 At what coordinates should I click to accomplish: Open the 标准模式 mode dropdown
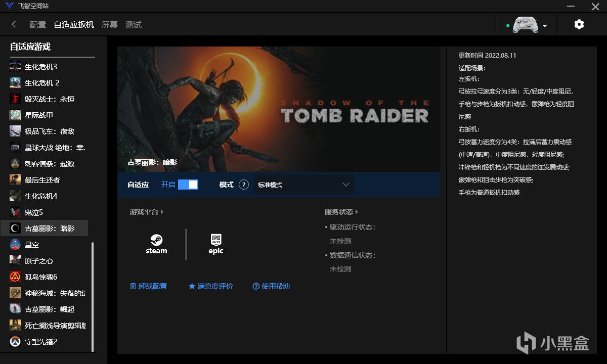pyautogui.click(x=304, y=185)
